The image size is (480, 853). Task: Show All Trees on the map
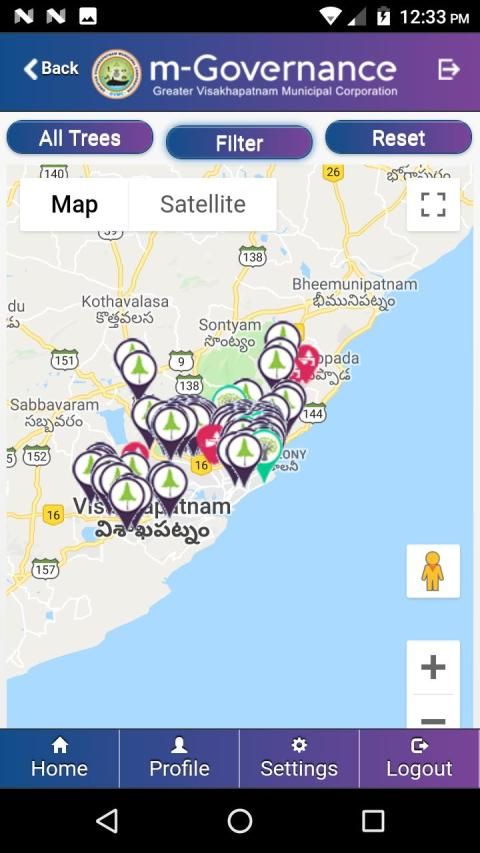(x=80, y=138)
